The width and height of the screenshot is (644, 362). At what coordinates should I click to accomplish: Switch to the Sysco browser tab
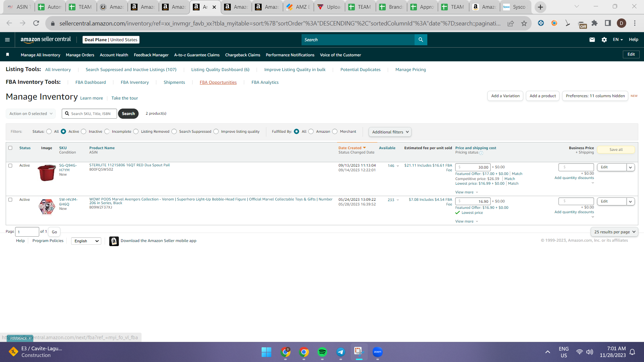coord(515,7)
